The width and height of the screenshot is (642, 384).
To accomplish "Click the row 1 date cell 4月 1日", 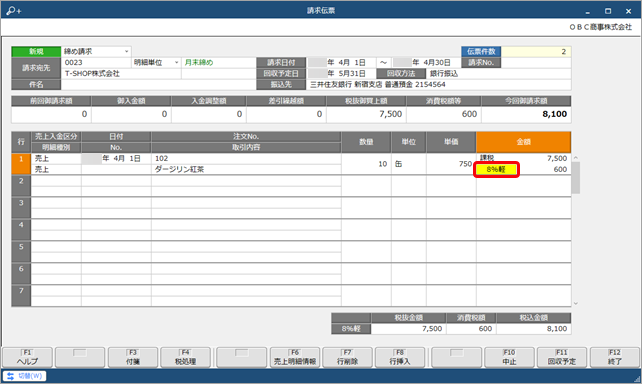I will (x=116, y=158).
